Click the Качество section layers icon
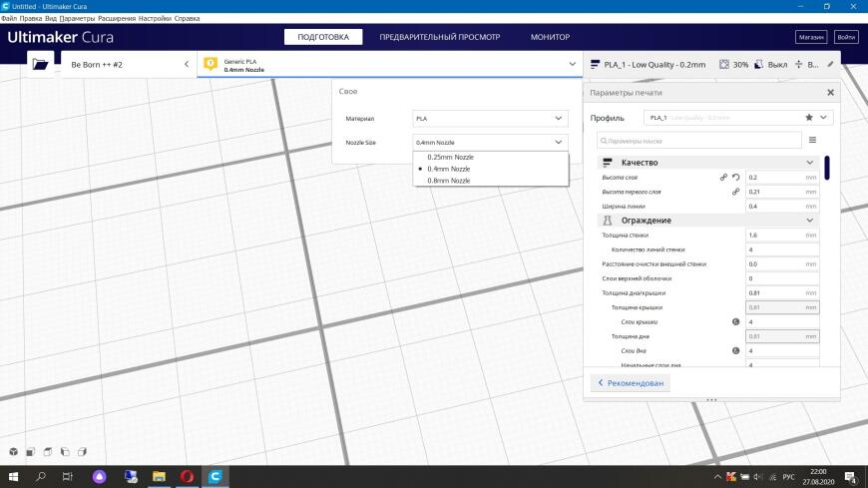Screen dimensions: 868x488 [x=608, y=163]
